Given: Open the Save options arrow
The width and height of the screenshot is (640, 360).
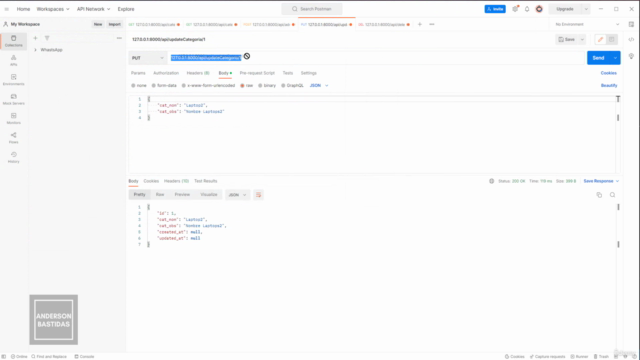Looking at the screenshot, I should [582, 40].
